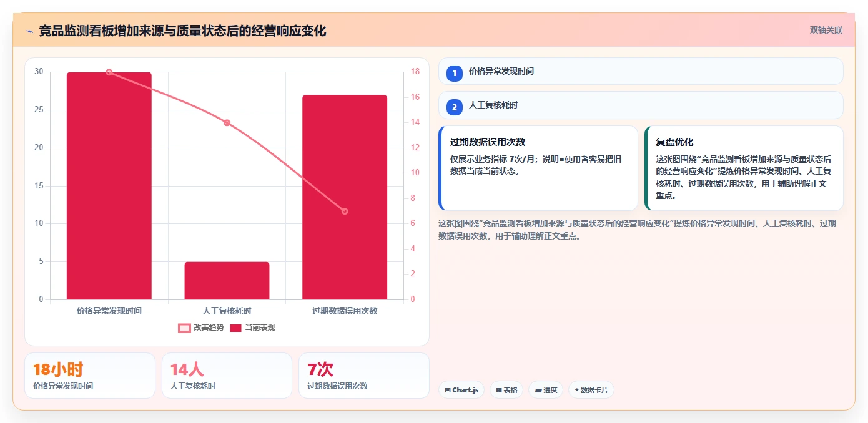Screen dimensions: 868x423
Task: Click the 表格 tag pill
Action: click(506, 390)
